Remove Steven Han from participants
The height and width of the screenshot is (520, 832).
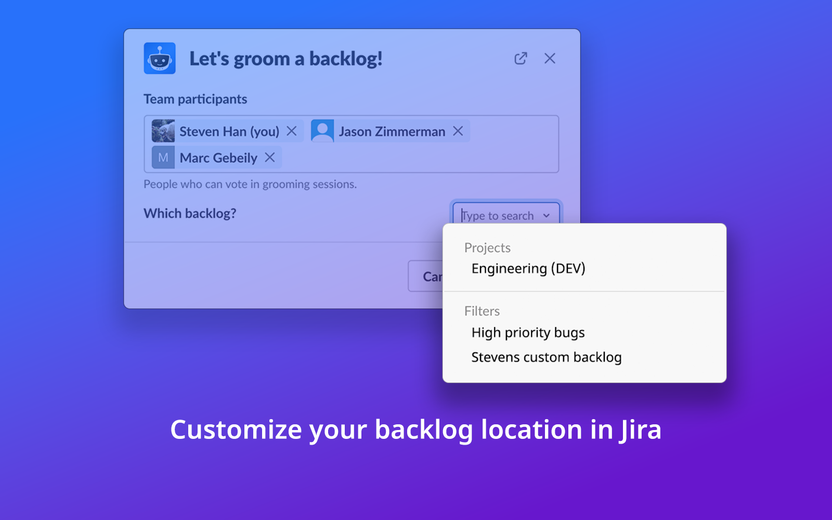pos(291,131)
